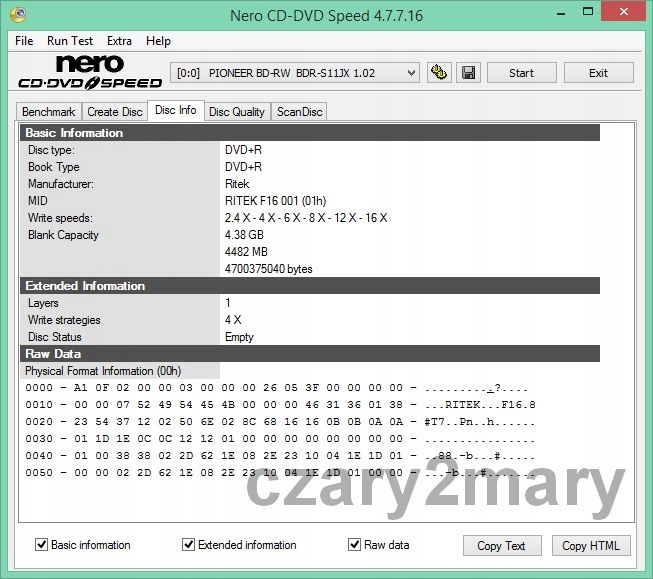Screen dimensions: 653x579
Task: Click the Physical Format Information (00h) label
Action: pyautogui.click(x=103, y=371)
